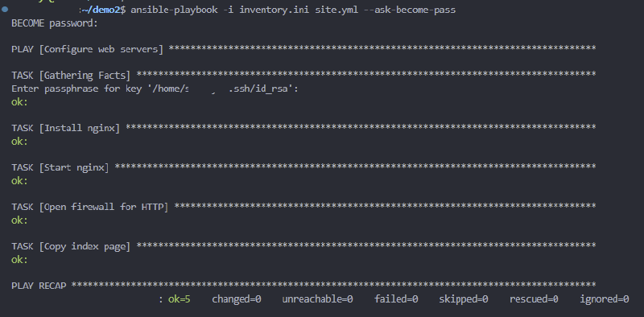Click the site.yml argument in the command
The height and width of the screenshot is (317, 644).
click(x=336, y=10)
